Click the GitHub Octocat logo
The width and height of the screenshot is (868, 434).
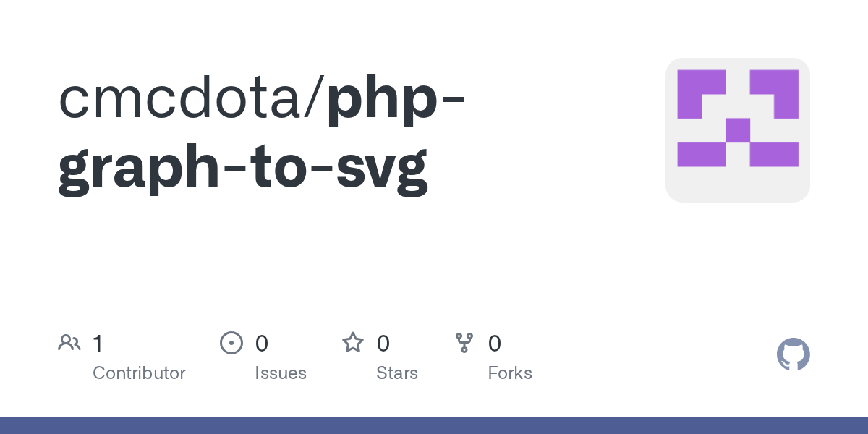[793, 354]
